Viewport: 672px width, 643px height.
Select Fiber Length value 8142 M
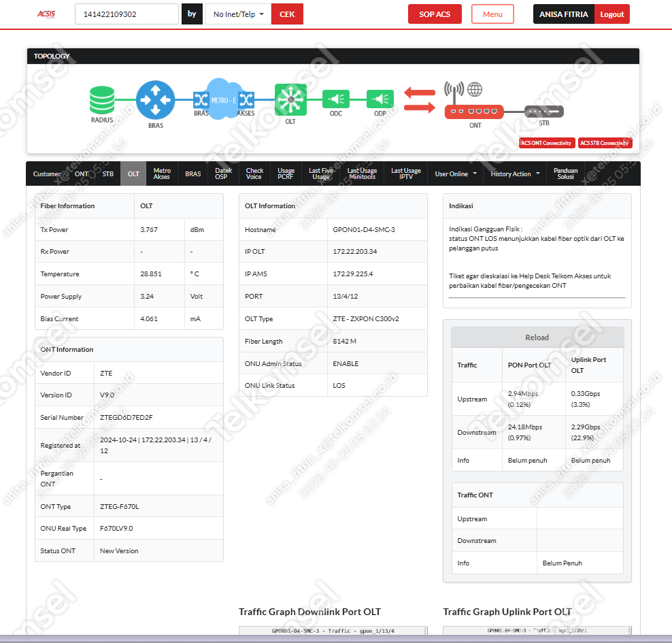[x=345, y=341]
